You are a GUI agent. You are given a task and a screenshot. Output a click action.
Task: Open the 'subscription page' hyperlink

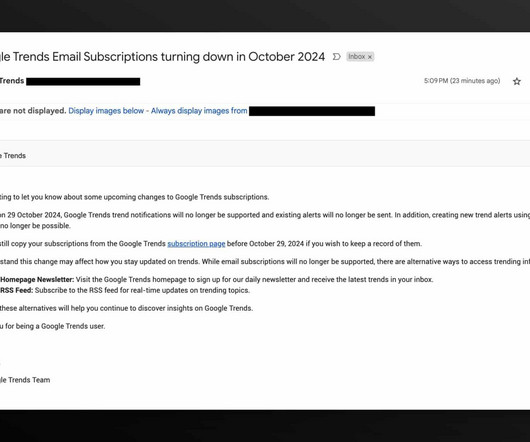(196, 244)
